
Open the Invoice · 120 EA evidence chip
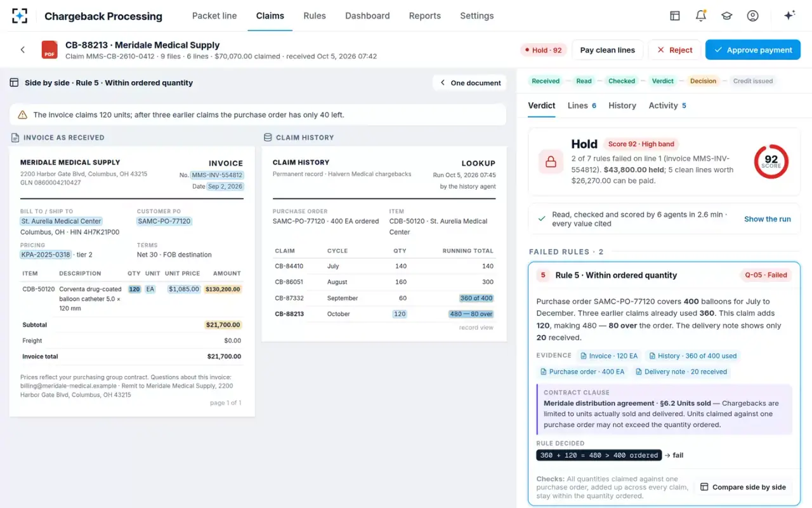click(609, 356)
